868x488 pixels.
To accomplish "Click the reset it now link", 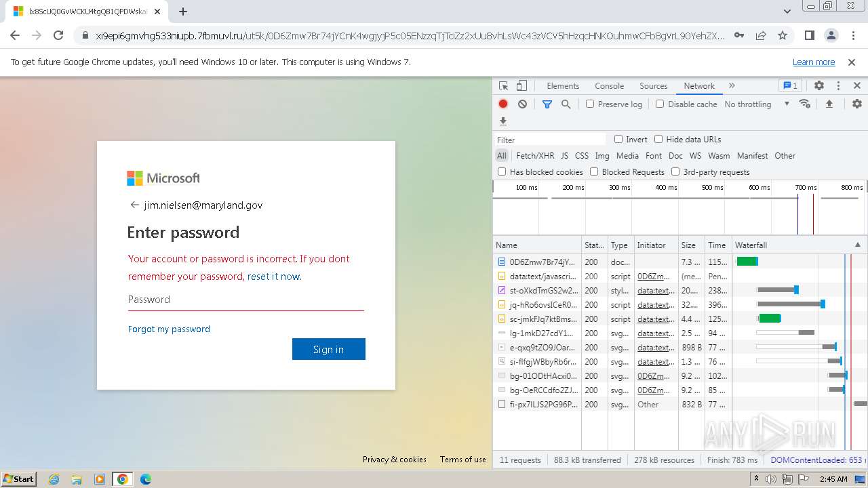I will pos(273,277).
